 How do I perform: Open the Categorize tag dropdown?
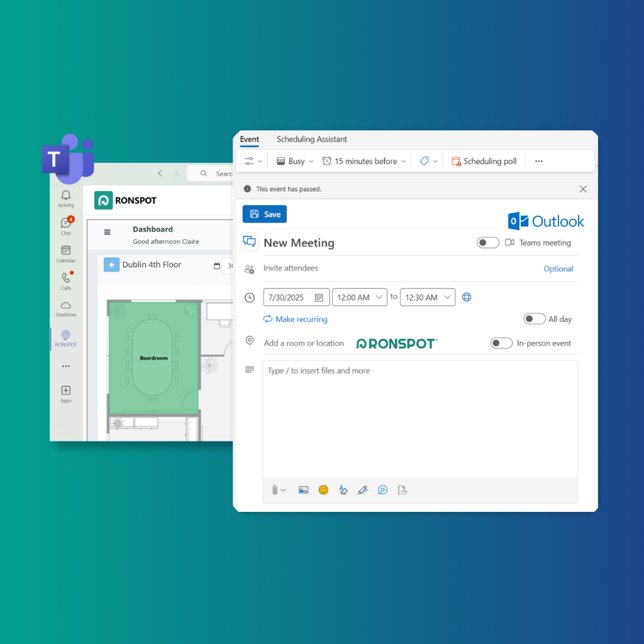pos(428,161)
